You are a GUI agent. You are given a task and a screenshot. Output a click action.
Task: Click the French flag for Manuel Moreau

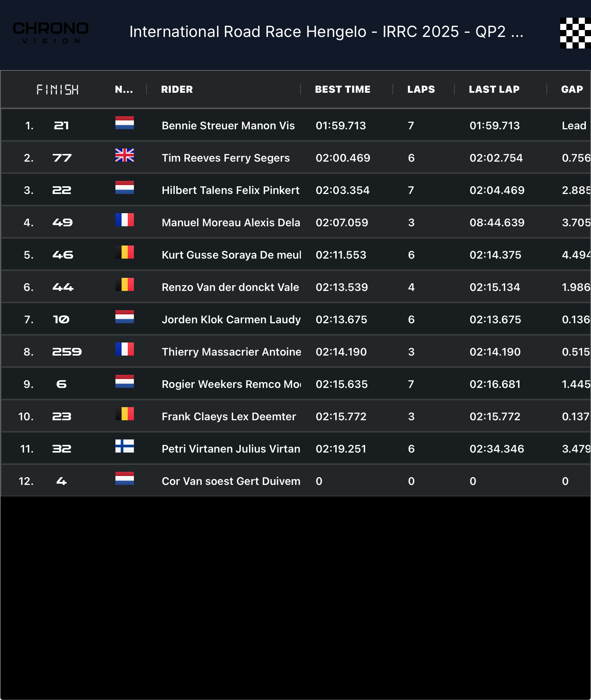click(x=125, y=220)
